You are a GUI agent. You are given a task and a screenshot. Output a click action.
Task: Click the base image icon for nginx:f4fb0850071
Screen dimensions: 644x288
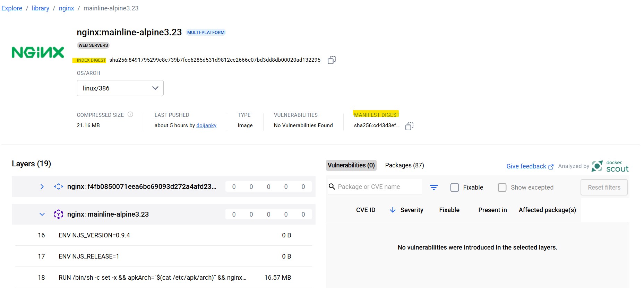[58, 186]
